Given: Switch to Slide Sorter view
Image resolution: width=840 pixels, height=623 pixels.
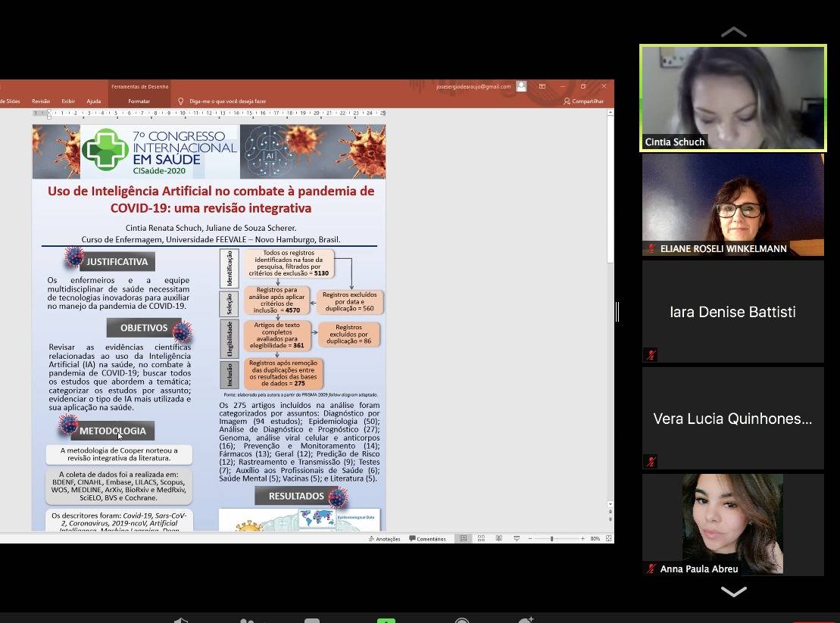Looking at the screenshot, I should (481, 539).
